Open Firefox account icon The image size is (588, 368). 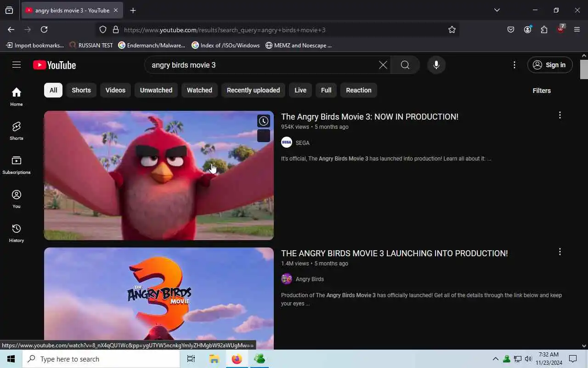tap(527, 29)
